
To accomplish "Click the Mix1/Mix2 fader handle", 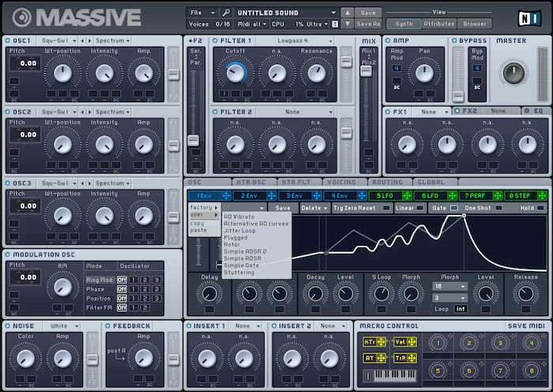I will (x=366, y=71).
